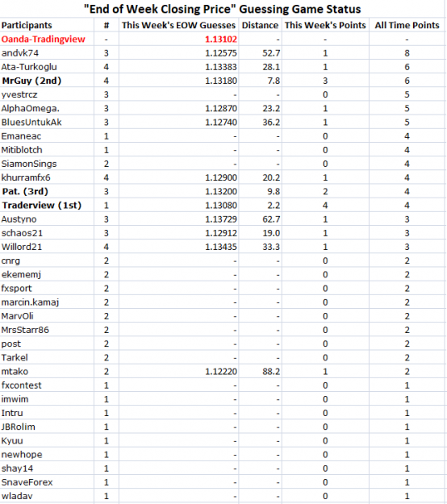
Task: Click the title "End of Week Closing Price" Guessing Game Status
Action: tap(222, 9)
